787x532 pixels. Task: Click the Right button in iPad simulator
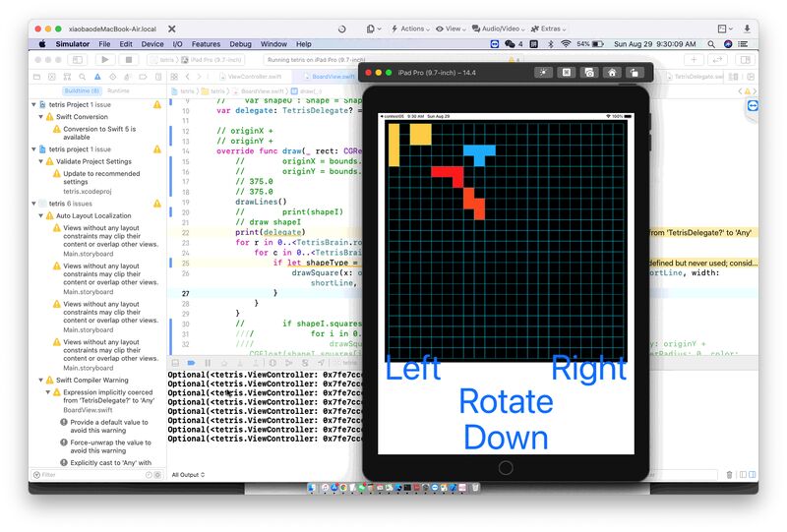tap(588, 370)
